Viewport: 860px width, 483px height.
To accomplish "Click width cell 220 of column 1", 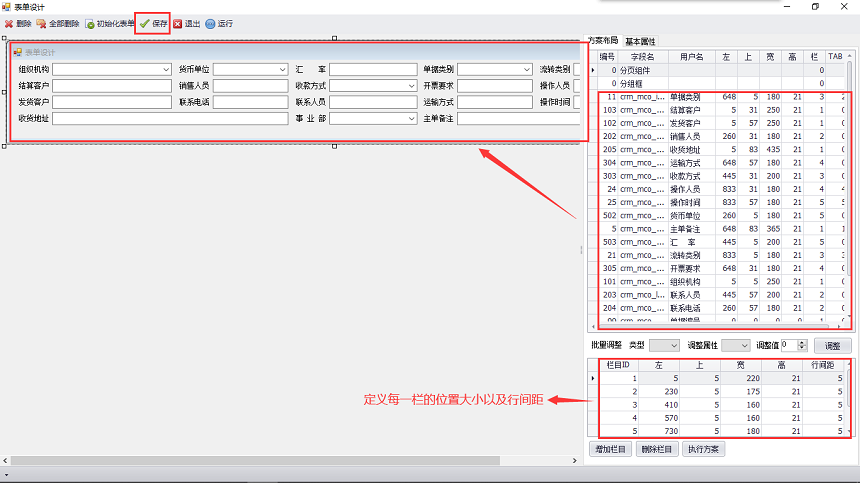I will [741, 378].
